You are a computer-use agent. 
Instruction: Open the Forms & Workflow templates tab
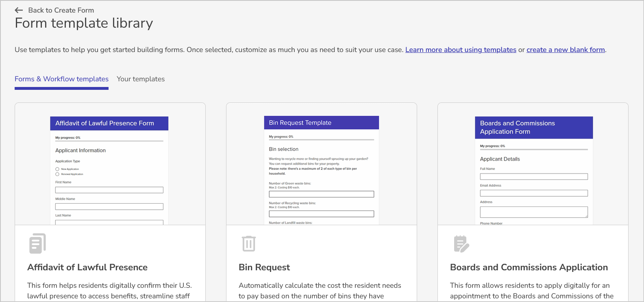pyautogui.click(x=61, y=79)
